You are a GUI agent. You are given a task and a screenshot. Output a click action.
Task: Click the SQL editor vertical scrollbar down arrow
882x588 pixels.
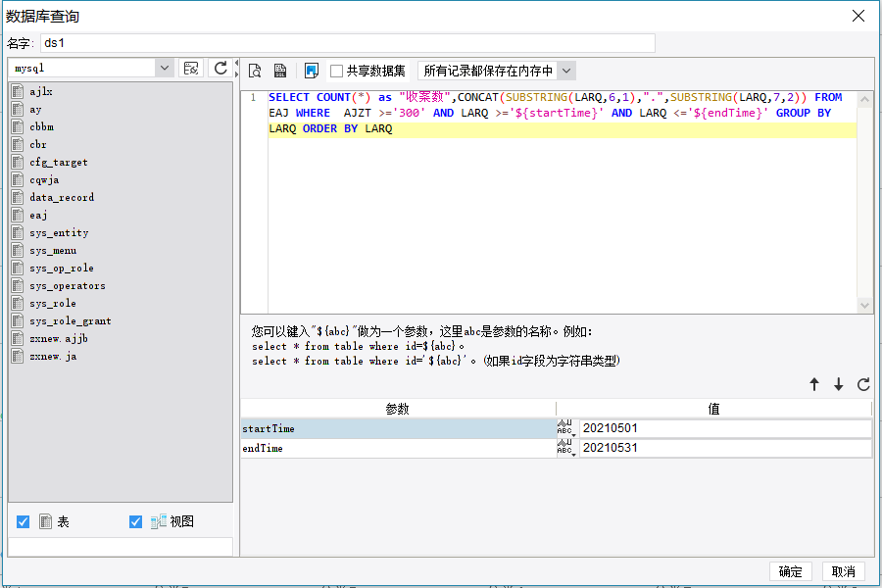pos(864,306)
